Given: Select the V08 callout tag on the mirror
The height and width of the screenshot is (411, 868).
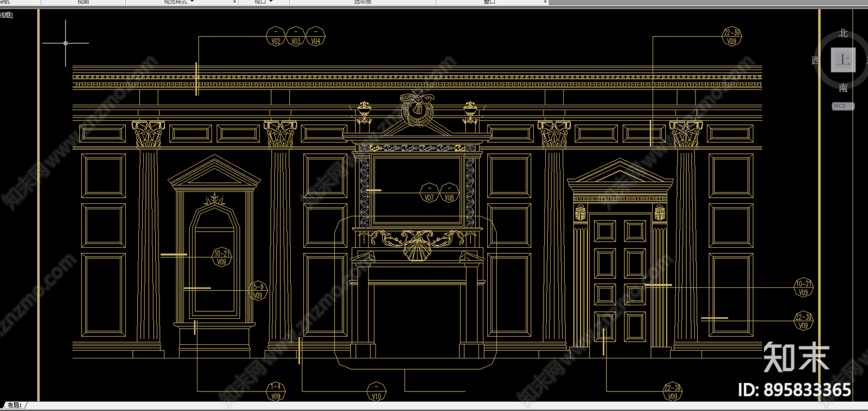Looking at the screenshot, I should (449, 193).
